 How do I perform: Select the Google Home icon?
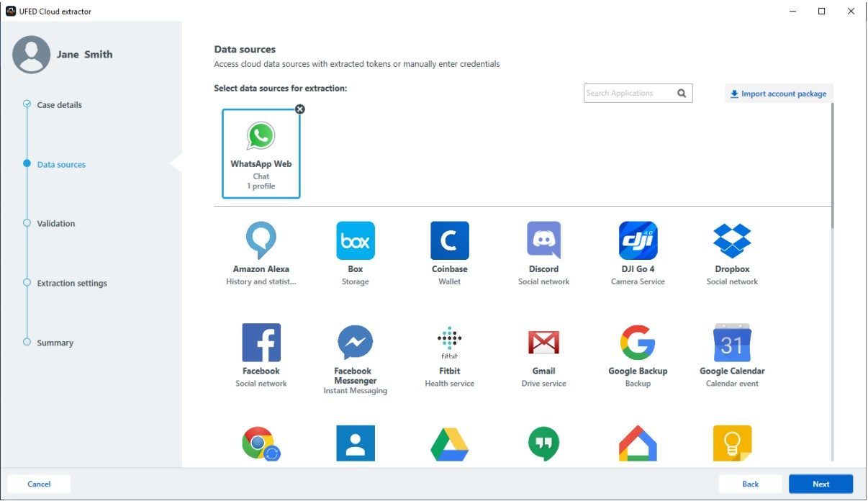[638, 444]
